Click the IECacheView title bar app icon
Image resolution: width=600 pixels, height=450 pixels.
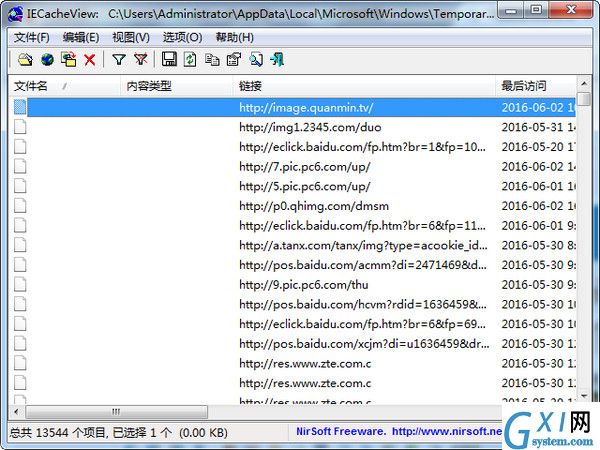click(x=15, y=14)
